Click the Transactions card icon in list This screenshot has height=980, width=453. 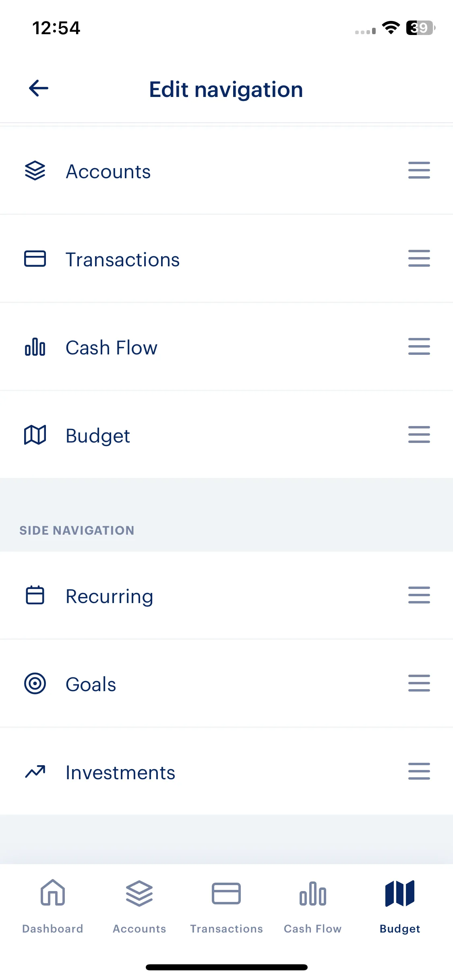click(35, 259)
